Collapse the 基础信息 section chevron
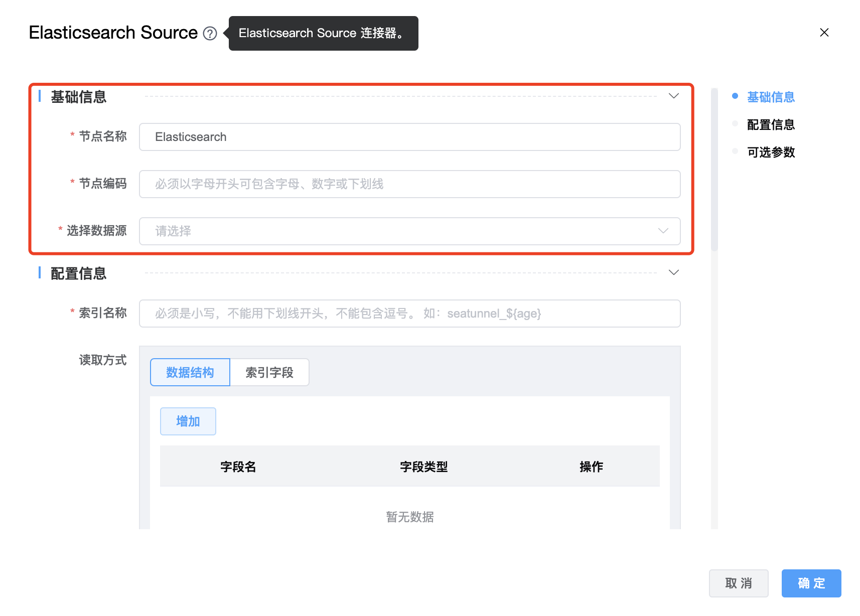This screenshot has width=860, height=616. [673, 96]
